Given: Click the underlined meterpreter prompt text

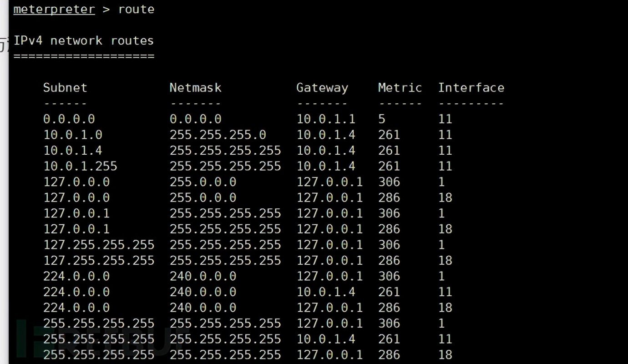Looking at the screenshot, I should pos(54,10).
